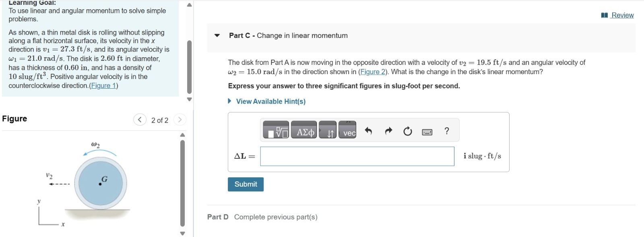
Task: Open the equation editor help
Action: (446, 131)
